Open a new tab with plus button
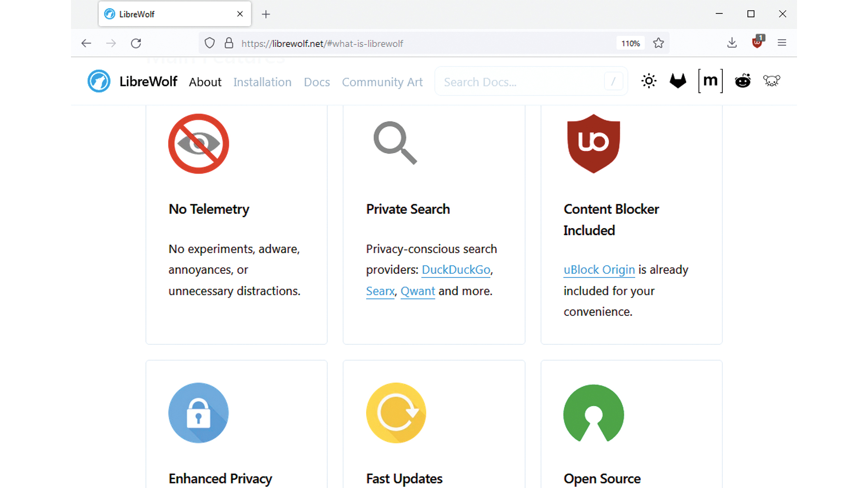868x488 pixels. tap(266, 14)
